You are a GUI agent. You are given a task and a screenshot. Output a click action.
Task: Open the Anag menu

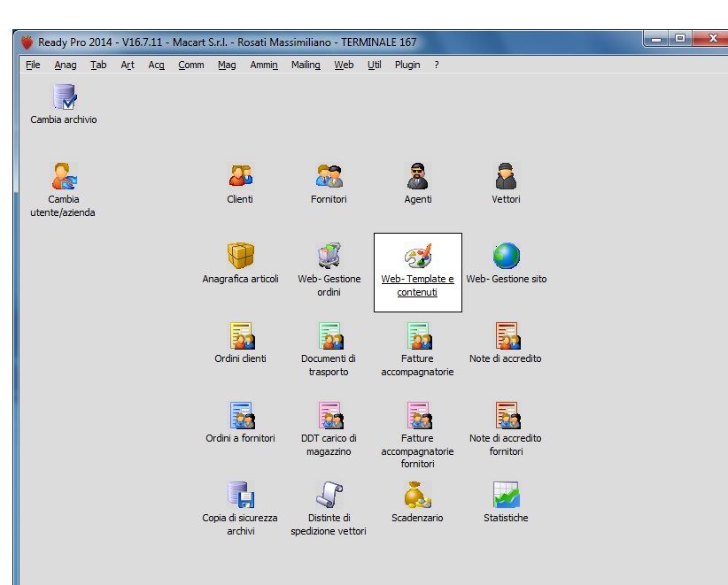point(66,65)
